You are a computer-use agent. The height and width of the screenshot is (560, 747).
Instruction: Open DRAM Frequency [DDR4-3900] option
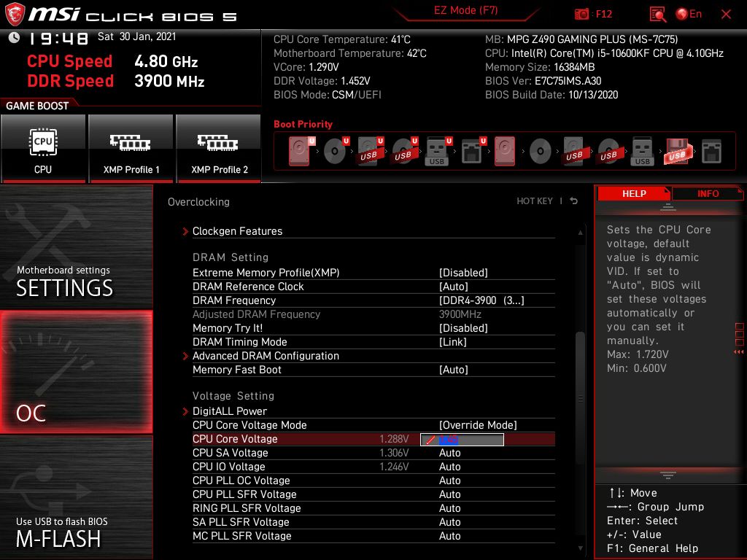(x=373, y=300)
